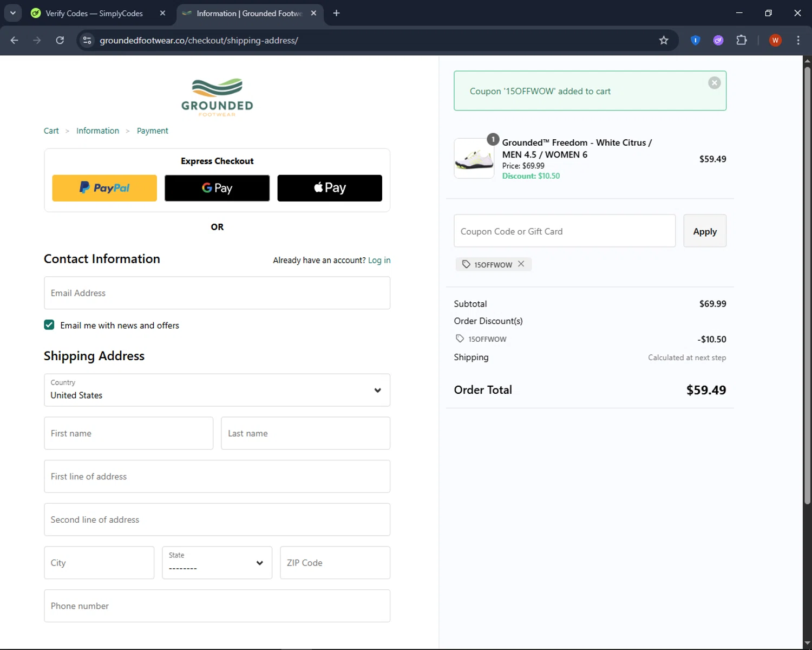Open Chrome three-dot menu
Screen dimensions: 812x650
pos(798,40)
